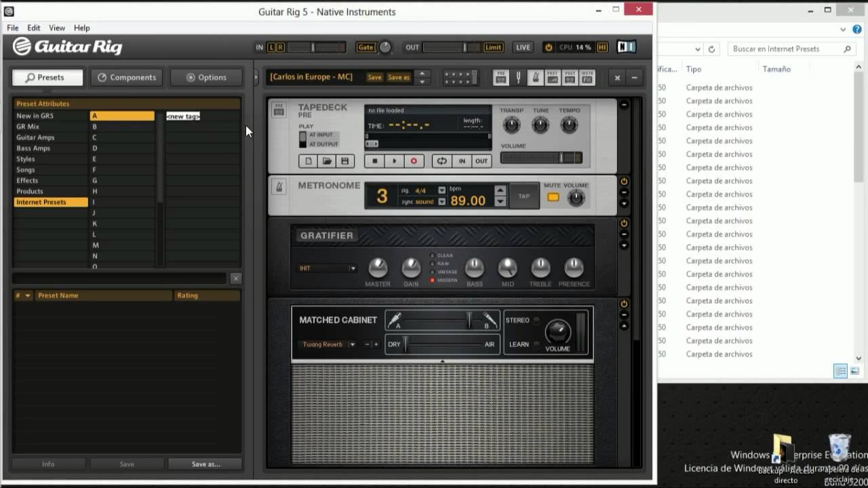Viewport: 868px width, 488px height.
Task: Minimize the Metronome component
Action: coord(624,192)
